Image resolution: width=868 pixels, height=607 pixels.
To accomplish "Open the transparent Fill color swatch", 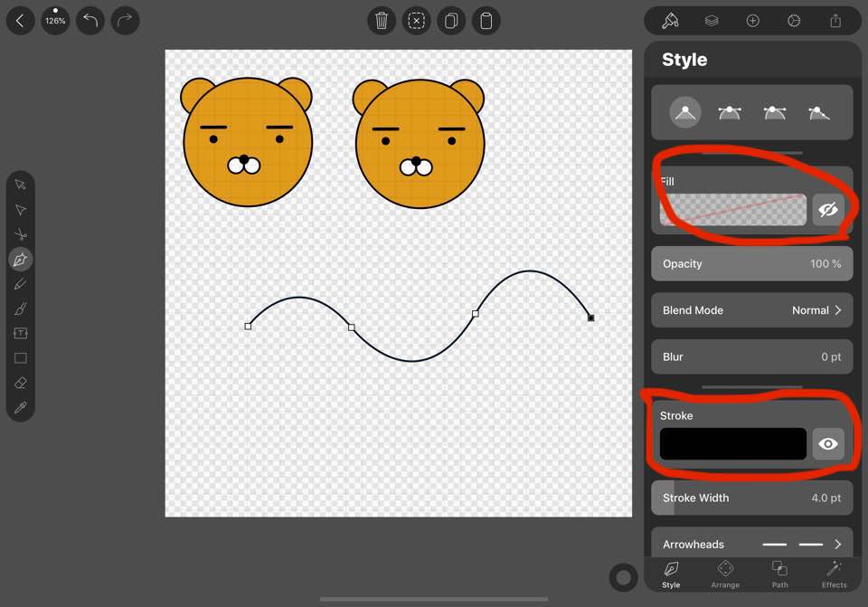I will tap(733, 209).
